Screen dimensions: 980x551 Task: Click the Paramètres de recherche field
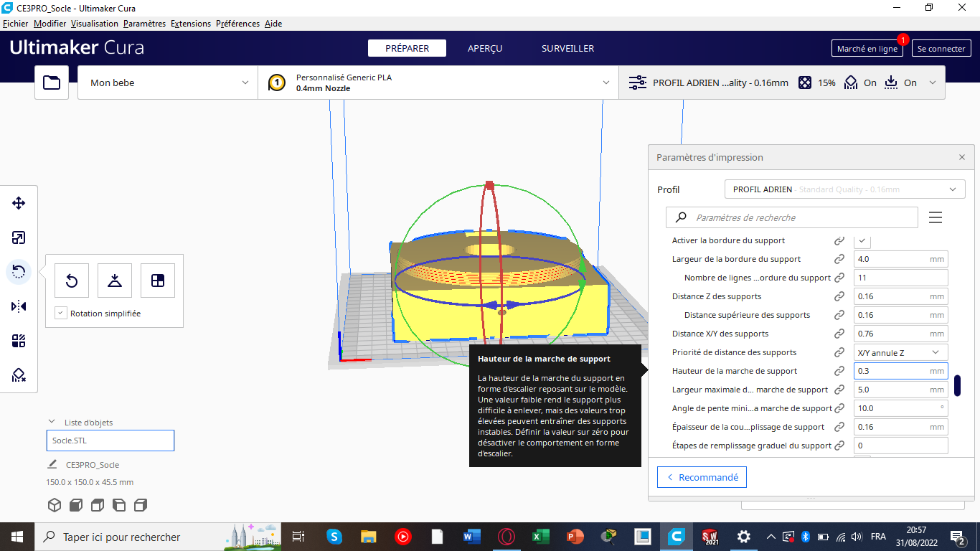pos(792,217)
